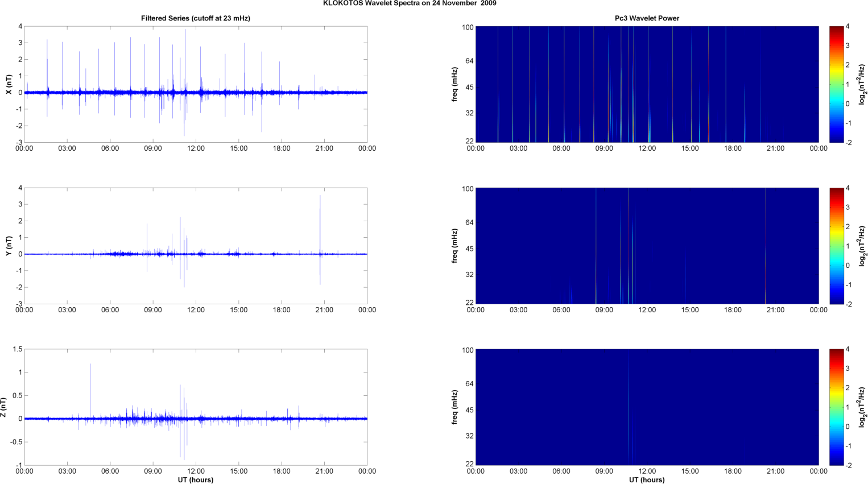Open the X component wavelet power spectrogram
868x484 pixels.
(x=647, y=84)
